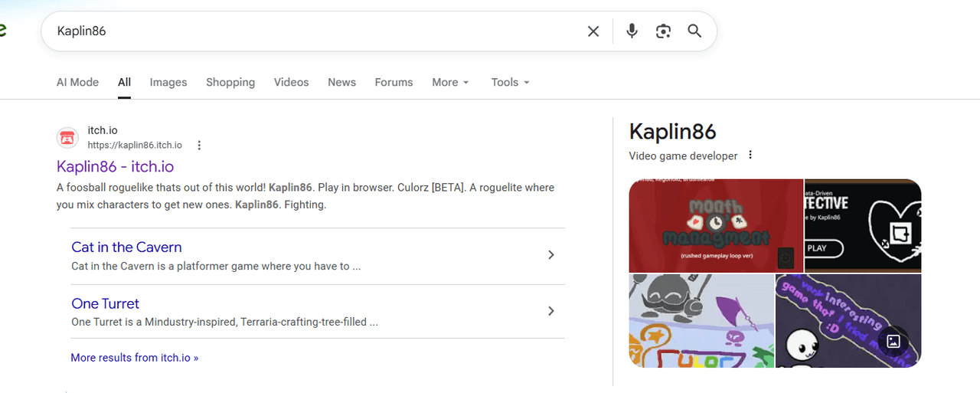
Task: Click the Cat in the Cavern description text
Action: 216,267
